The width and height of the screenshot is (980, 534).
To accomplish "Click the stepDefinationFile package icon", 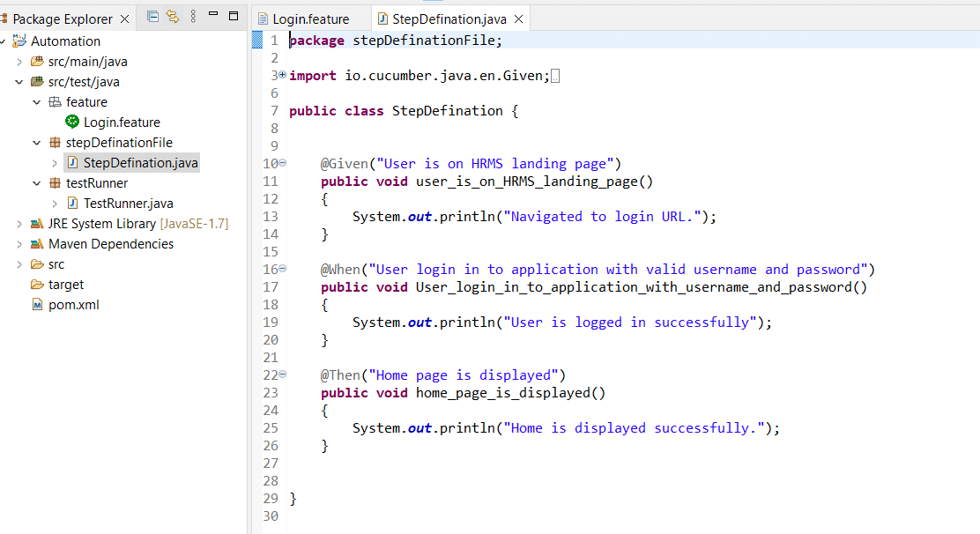I will pyautogui.click(x=55, y=143).
